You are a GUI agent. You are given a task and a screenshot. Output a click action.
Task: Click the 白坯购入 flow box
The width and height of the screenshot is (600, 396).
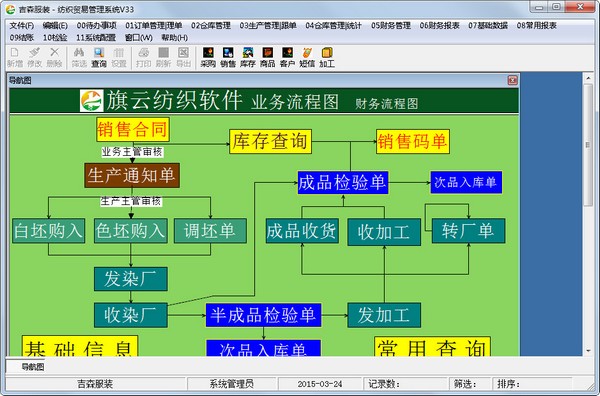(x=49, y=231)
